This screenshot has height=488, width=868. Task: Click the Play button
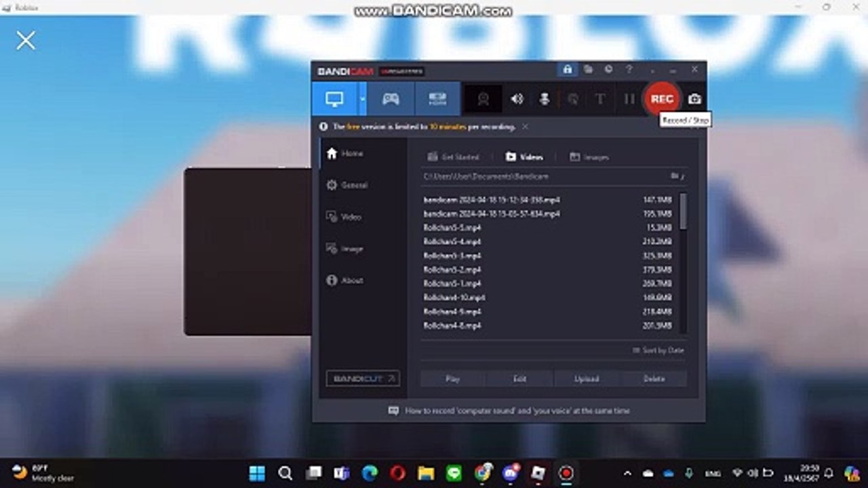coord(453,379)
